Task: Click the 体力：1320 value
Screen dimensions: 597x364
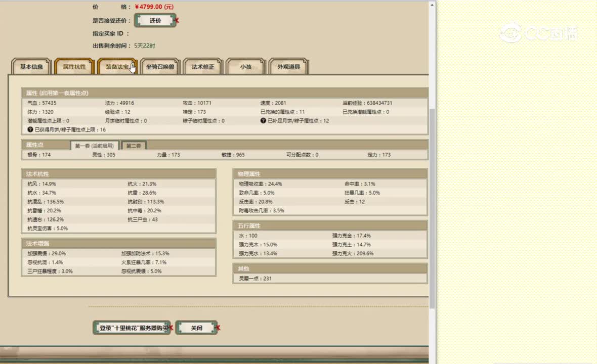Action: pyautogui.click(x=40, y=112)
